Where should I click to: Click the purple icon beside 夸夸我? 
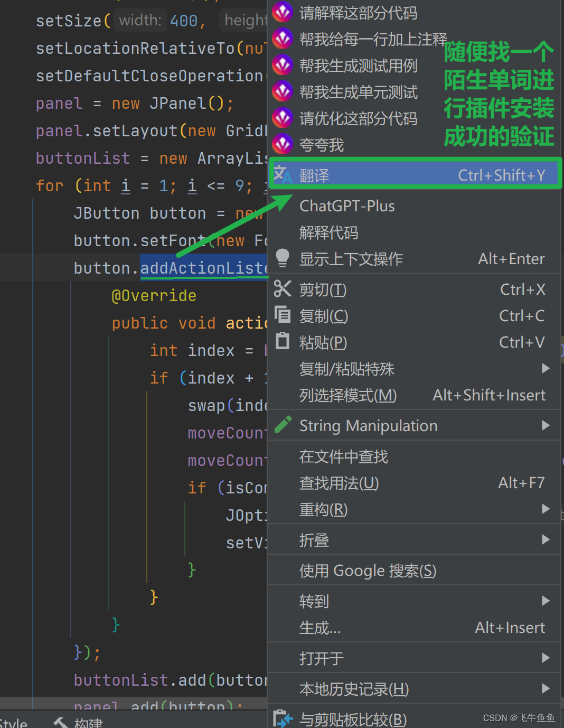283,144
